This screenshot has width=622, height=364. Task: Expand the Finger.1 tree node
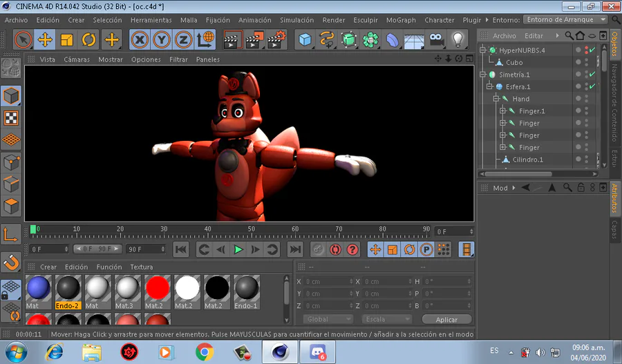pyautogui.click(x=502, y=111)
